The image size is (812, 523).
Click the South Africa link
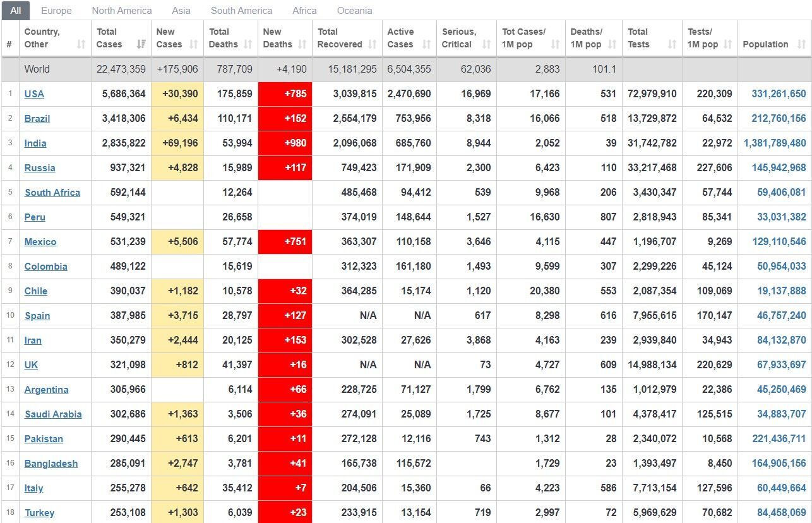pyautogui.click(x=52, y=193)
